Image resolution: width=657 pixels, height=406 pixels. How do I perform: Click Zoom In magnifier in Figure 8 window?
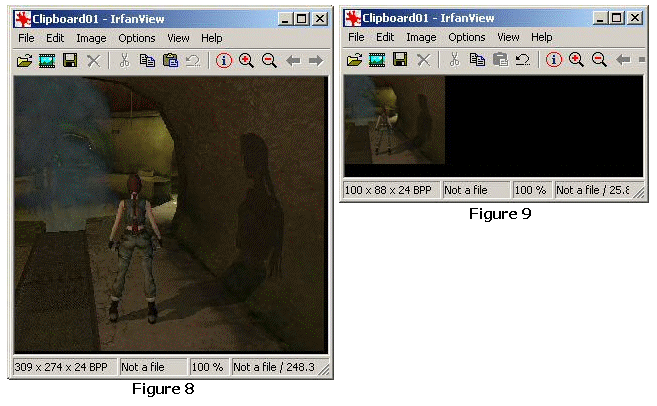click(246, 61)
